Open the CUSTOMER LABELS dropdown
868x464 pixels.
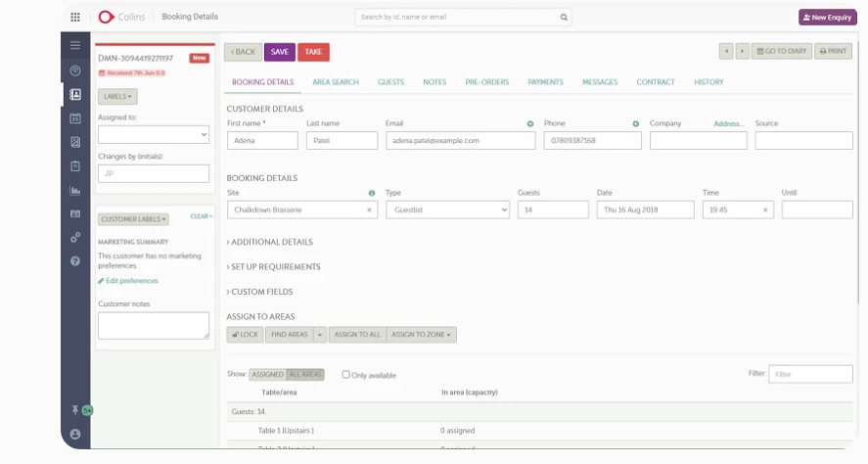click(133, 219)
